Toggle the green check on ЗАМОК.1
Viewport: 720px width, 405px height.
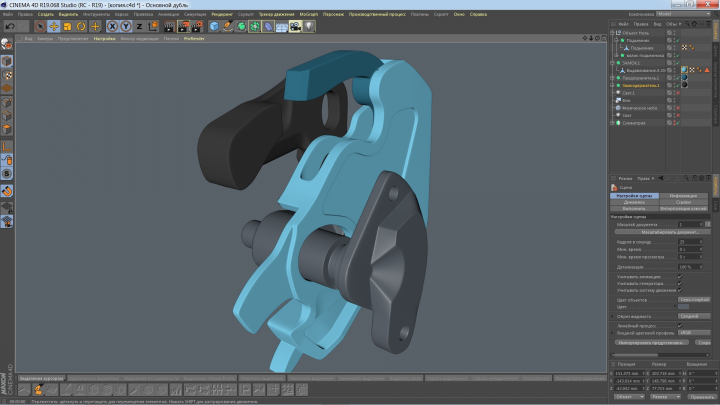[x=678, y=63]
